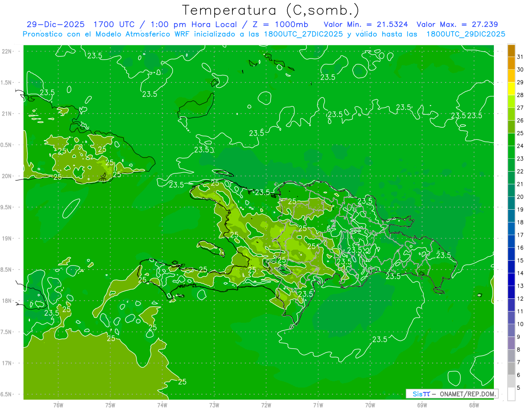Click the "19N" latitude axis label

tap(7, 238)
